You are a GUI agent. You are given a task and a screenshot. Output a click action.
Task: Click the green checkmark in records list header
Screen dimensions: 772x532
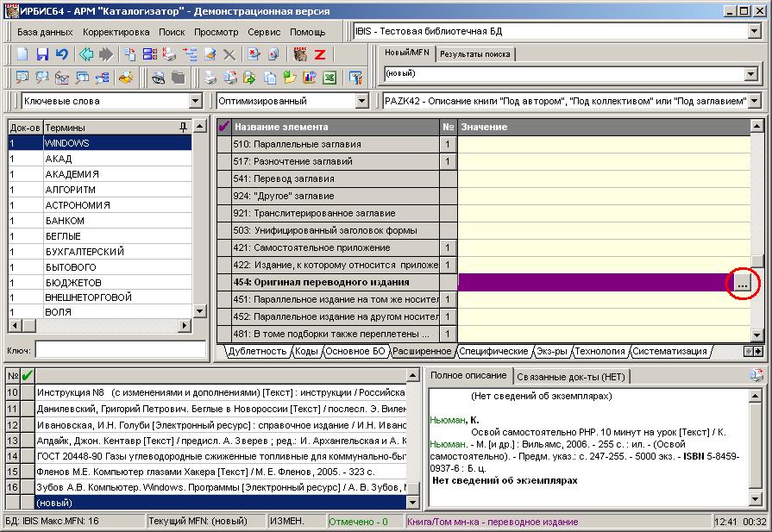click(x=27, y=376)
